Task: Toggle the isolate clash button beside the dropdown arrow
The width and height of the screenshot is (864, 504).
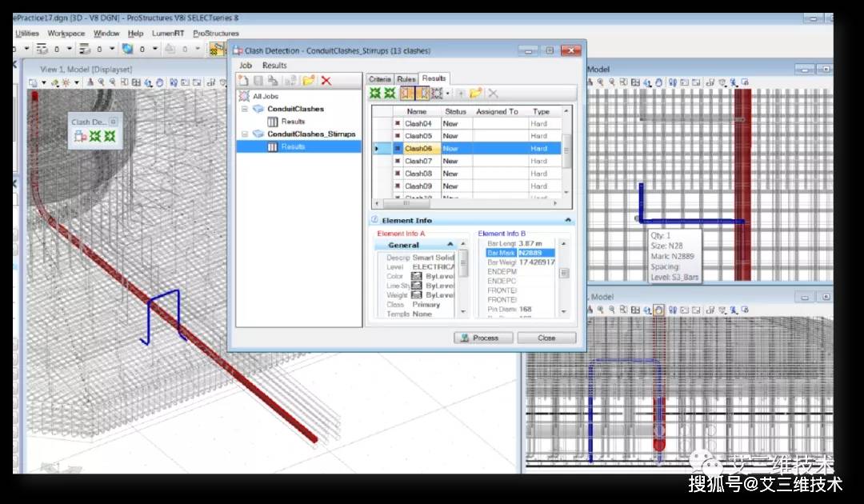Action: (437, 94)
